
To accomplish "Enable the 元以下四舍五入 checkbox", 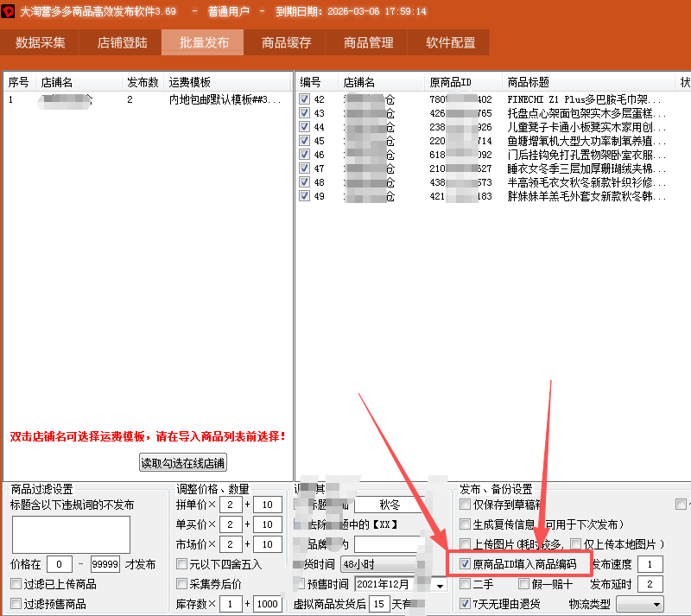I will (182, 564).
